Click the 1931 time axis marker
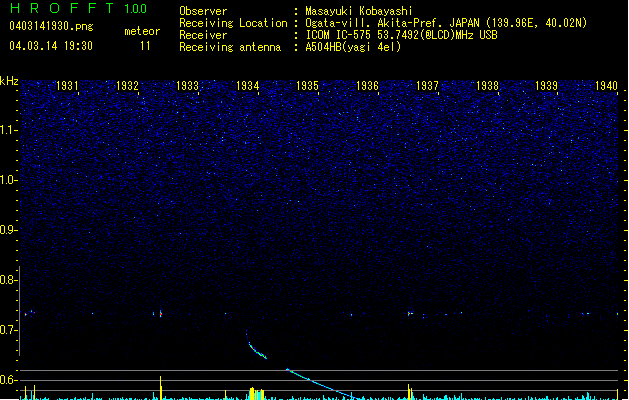 pyautogui.click(x=67, y=86)
